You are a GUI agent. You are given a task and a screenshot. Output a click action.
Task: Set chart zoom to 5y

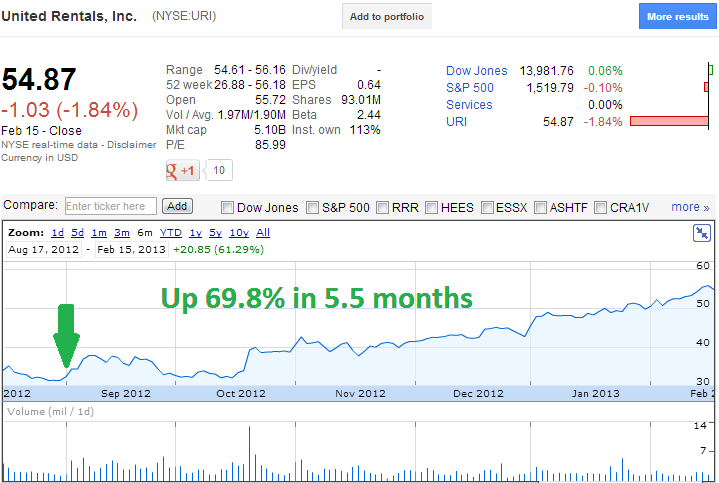click(x=216, y=233)
